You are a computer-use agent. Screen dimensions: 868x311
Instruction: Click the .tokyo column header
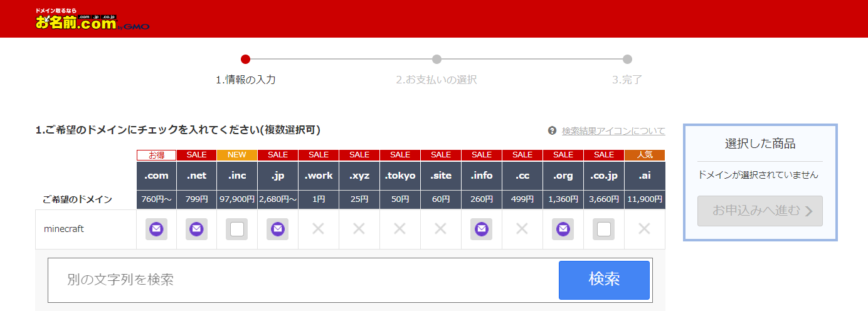pyautogui.click(x=400, y=176)
